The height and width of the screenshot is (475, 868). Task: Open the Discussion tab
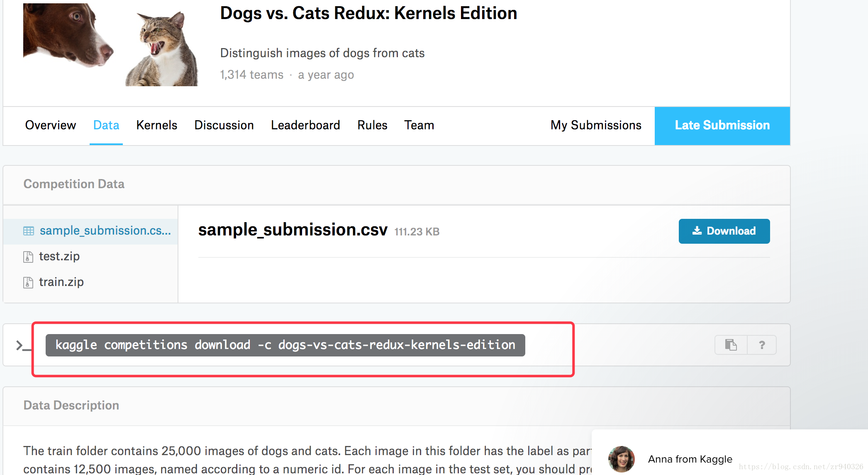point(224,125)
